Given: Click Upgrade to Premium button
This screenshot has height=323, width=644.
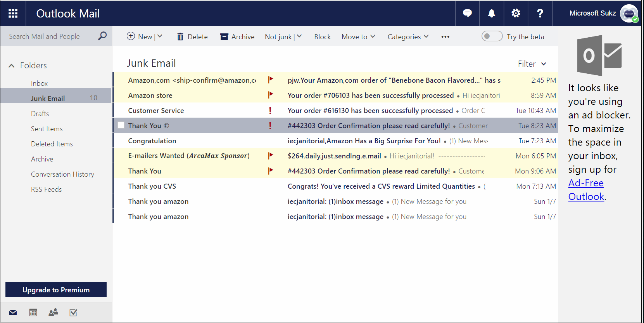Looking at the screenshot, I should coord(56,290).
